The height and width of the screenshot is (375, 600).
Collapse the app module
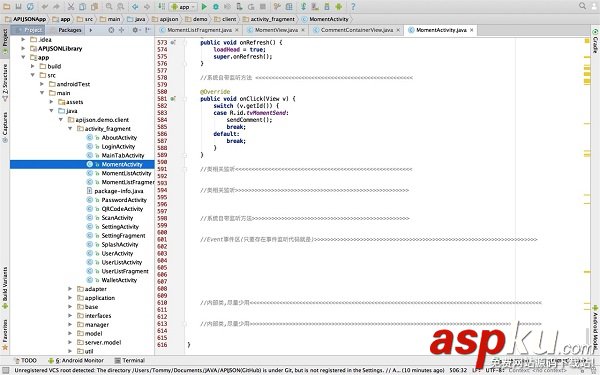pyautogui.click(x=23, y=57)
